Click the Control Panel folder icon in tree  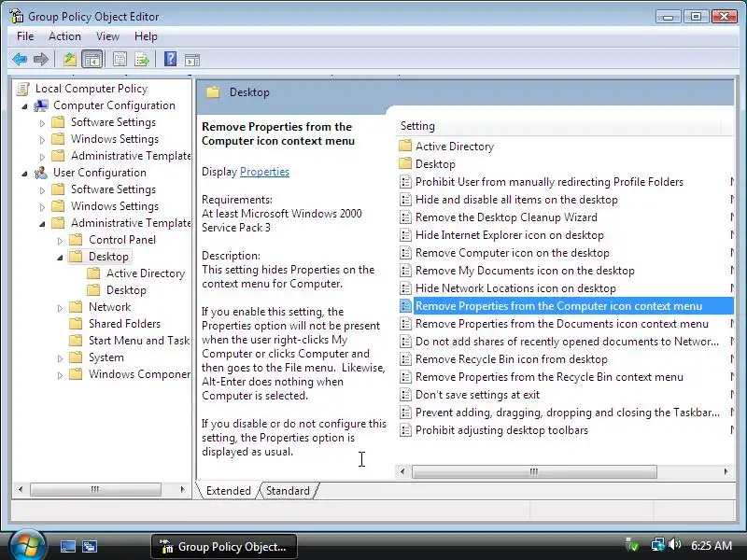76,240
